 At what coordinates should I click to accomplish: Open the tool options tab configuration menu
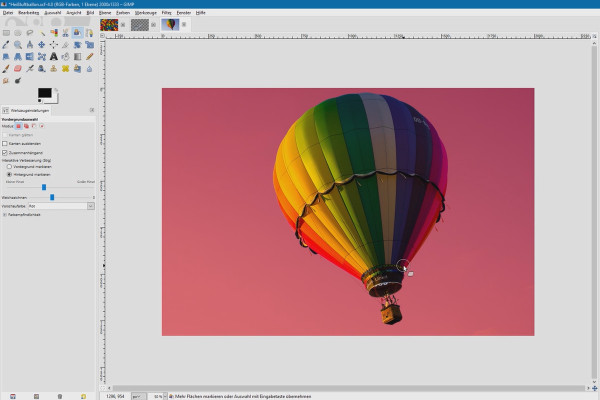[x=92, y=110]
